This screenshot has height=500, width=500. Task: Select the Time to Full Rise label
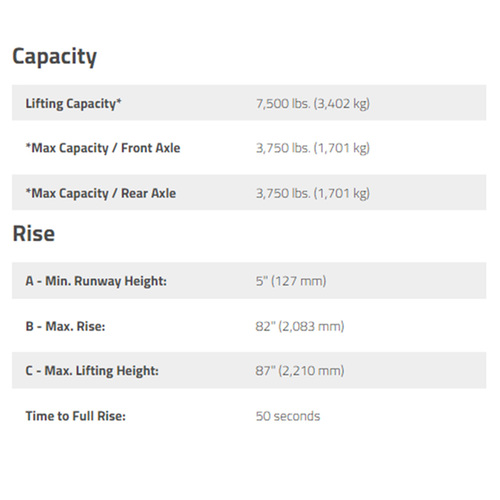[76, 416]
